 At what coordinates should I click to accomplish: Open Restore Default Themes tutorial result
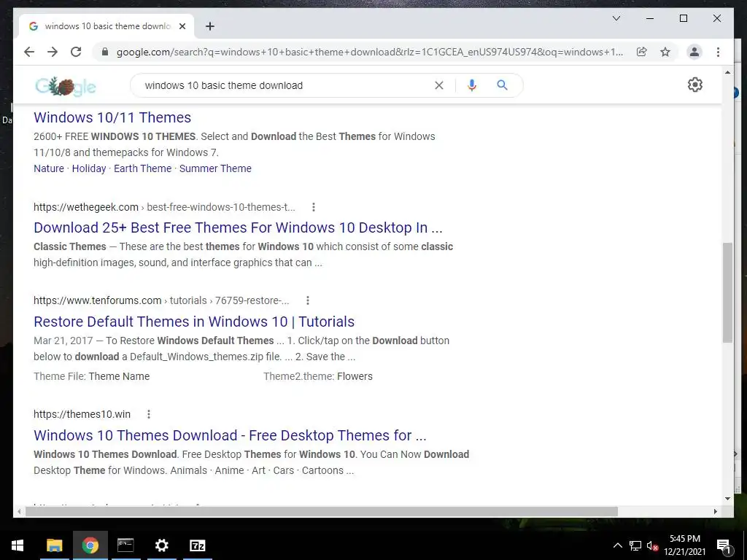coord(194,322)
